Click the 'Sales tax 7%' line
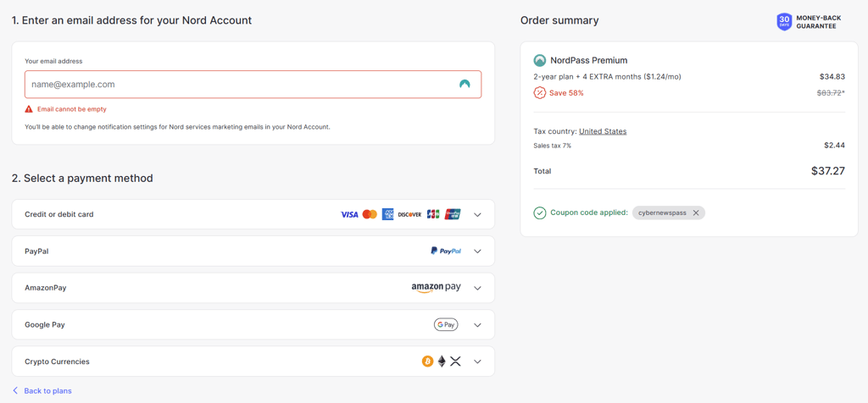Image resolution: width=868 pixels, height=403 pixels. pos(553,146)
